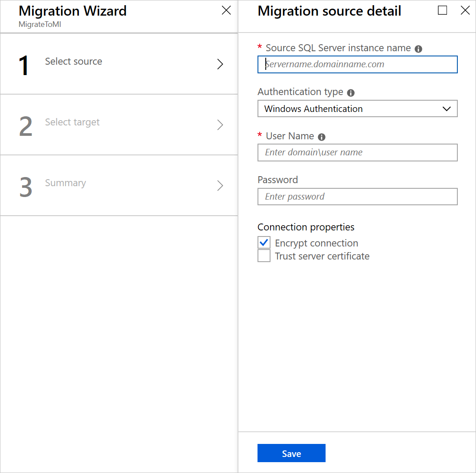Screen dimensions: 476x473
Task: Focus the Source SQL Server instance name field
Action: coord(357,64)
